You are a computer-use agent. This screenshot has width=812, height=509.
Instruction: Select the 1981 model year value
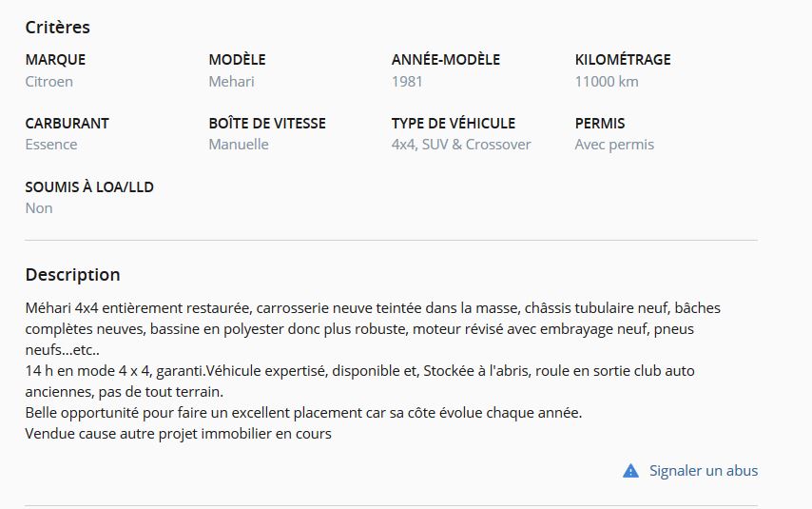407,82
